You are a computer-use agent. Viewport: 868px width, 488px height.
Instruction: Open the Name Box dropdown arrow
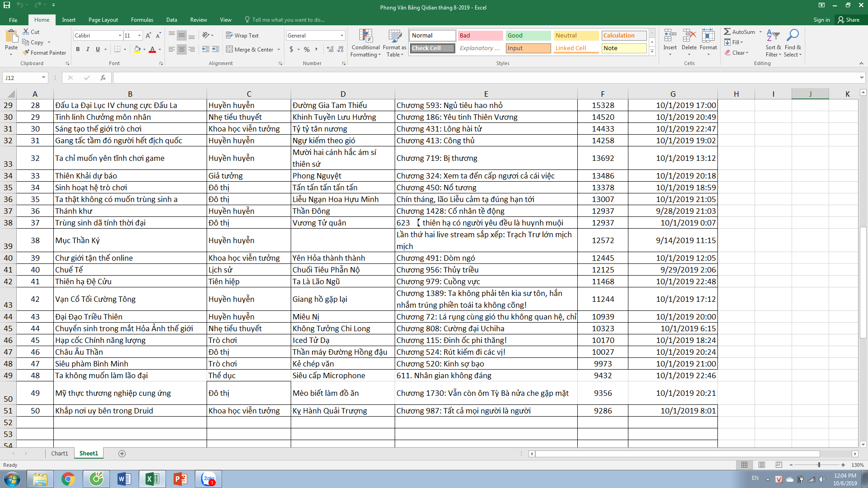click(43, 78)
